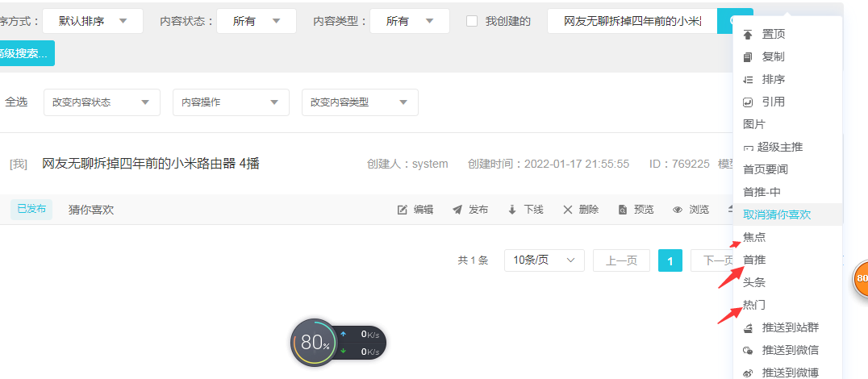
Task: Click the push-to-site-group icon
Action: click(x=748, y=328)
